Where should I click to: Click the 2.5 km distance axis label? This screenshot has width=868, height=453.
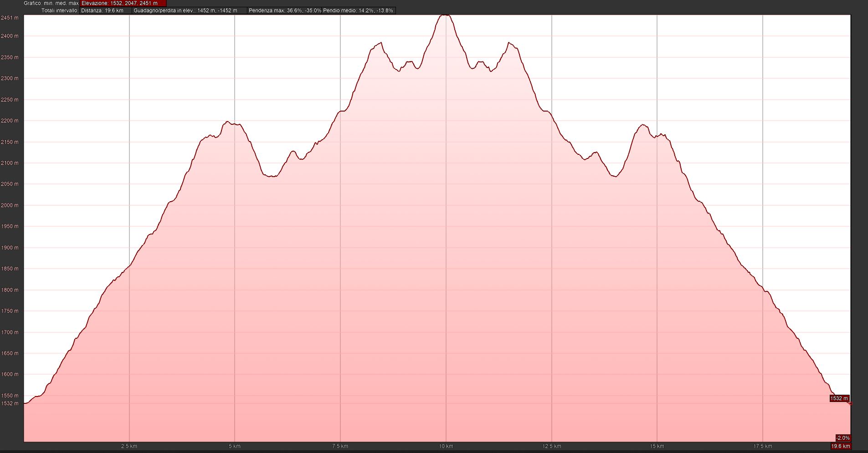129,446
